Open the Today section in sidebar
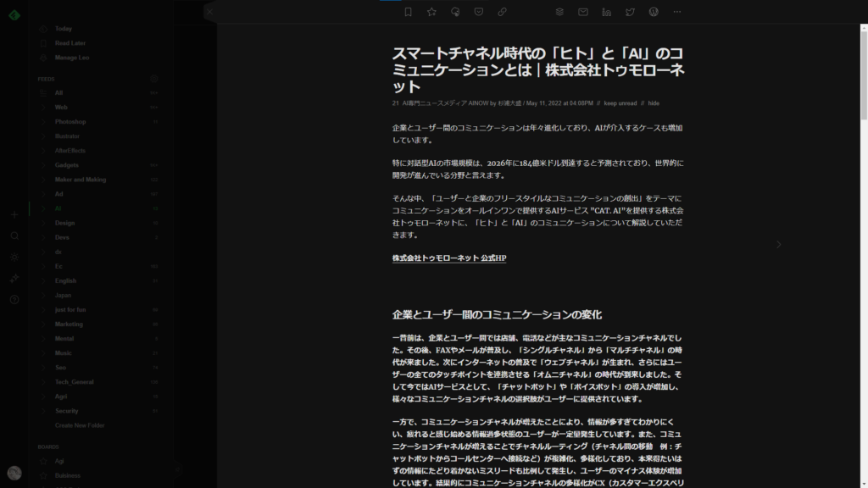868x488 pixels. coord(63,29)
